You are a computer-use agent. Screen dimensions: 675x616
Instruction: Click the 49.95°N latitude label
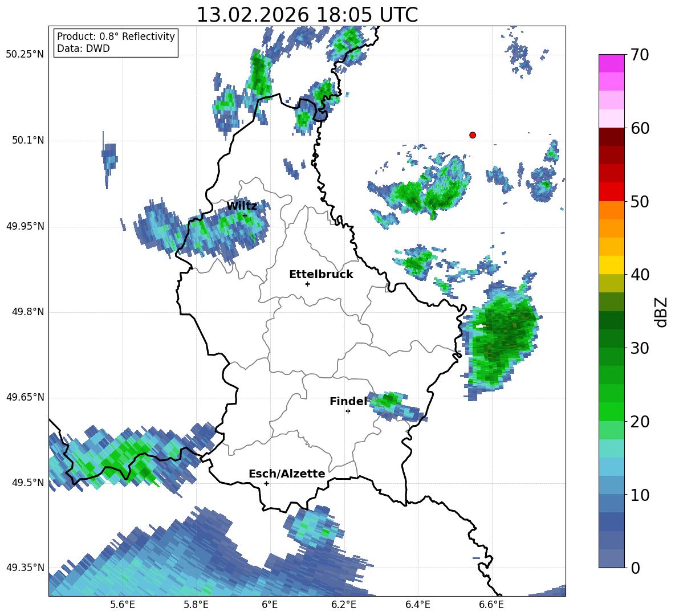[25, 226]
